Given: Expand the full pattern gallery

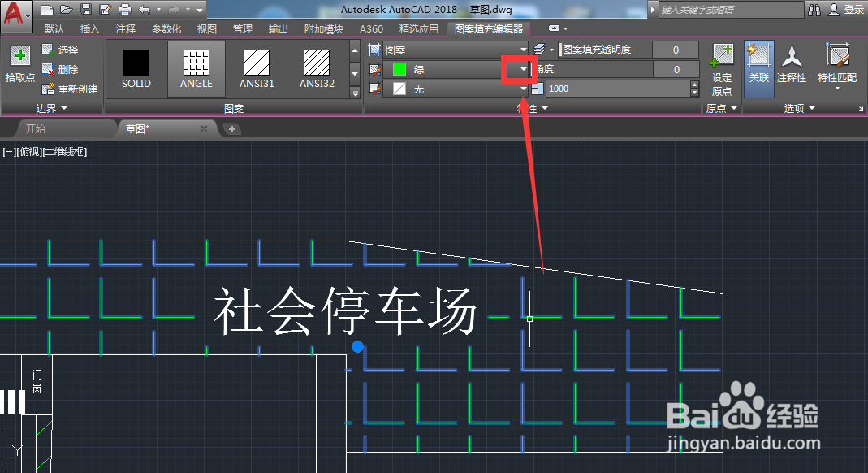Looking at the screenshot, I should (x=355, y=93).
